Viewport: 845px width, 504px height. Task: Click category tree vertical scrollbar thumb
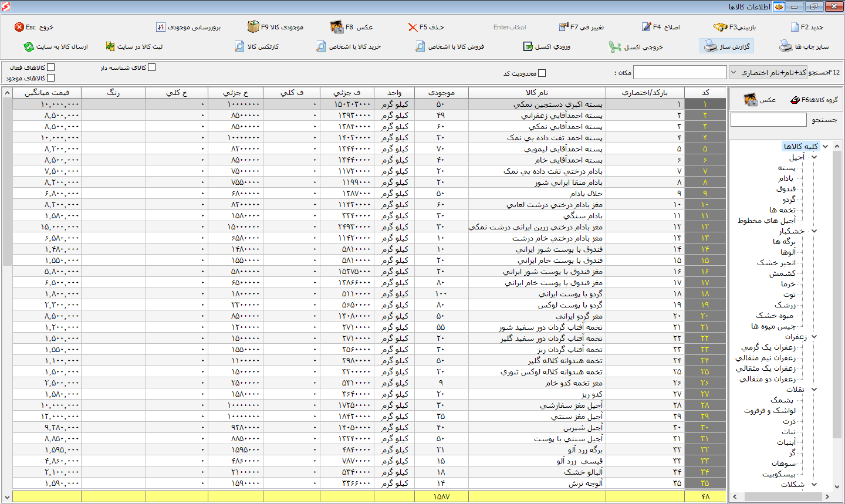838,293
